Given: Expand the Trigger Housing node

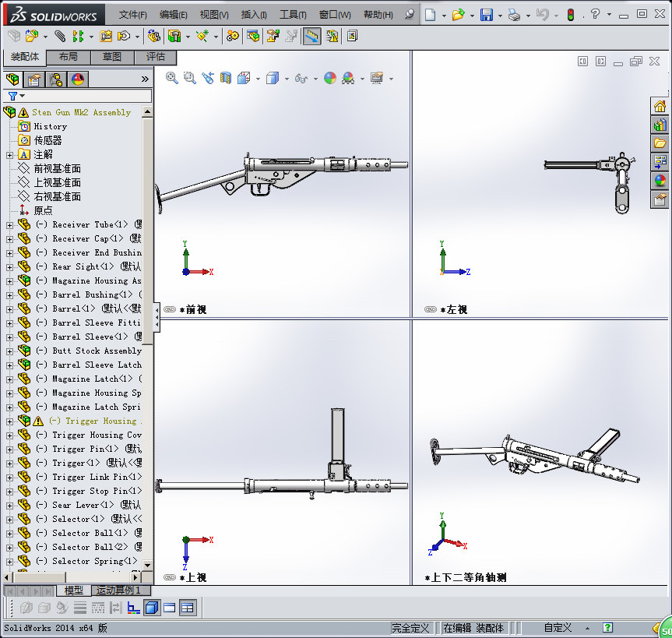Looking at the screenshot, I should point(10,421).
